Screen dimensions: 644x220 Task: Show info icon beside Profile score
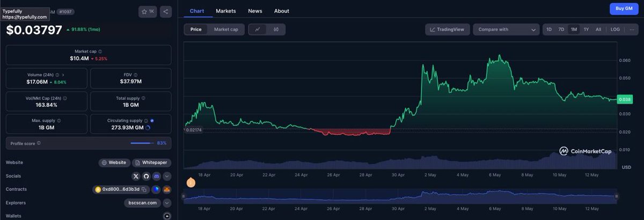[x=39, y=143]
